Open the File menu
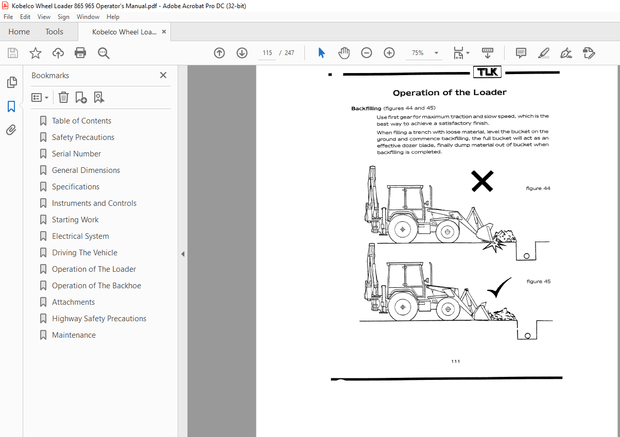The height and width of the screenshot is (437, 620). click(x=8, y=17)
